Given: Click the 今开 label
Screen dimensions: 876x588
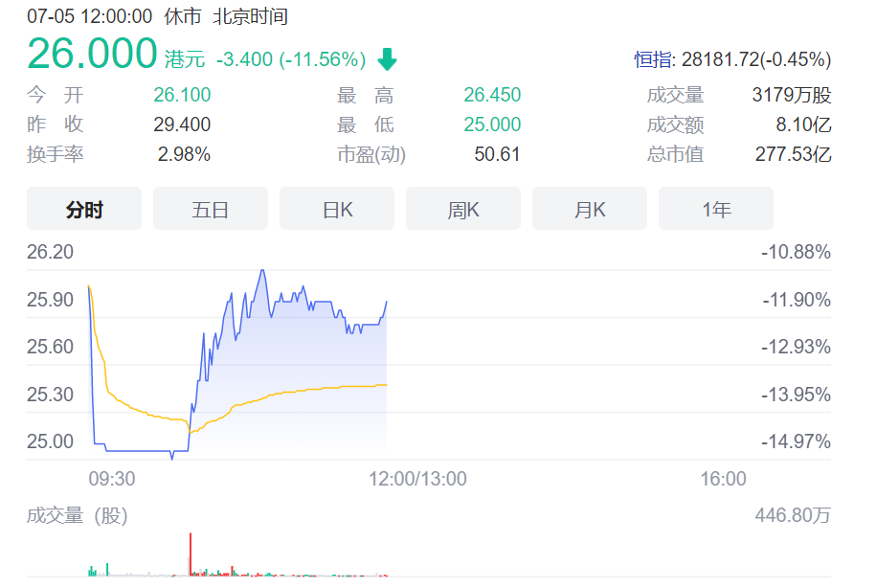Looking at the screenshot, I should [x=56, y=95].
